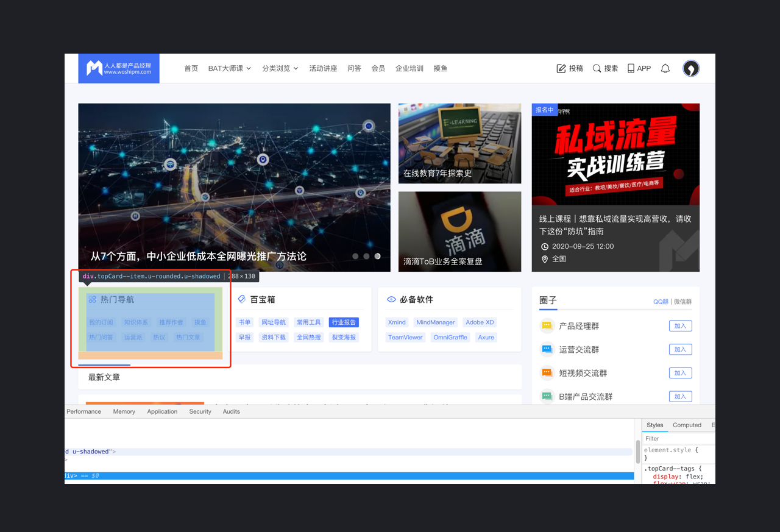Expand the BAT大师课 dropdown menu

coord(230,68)
